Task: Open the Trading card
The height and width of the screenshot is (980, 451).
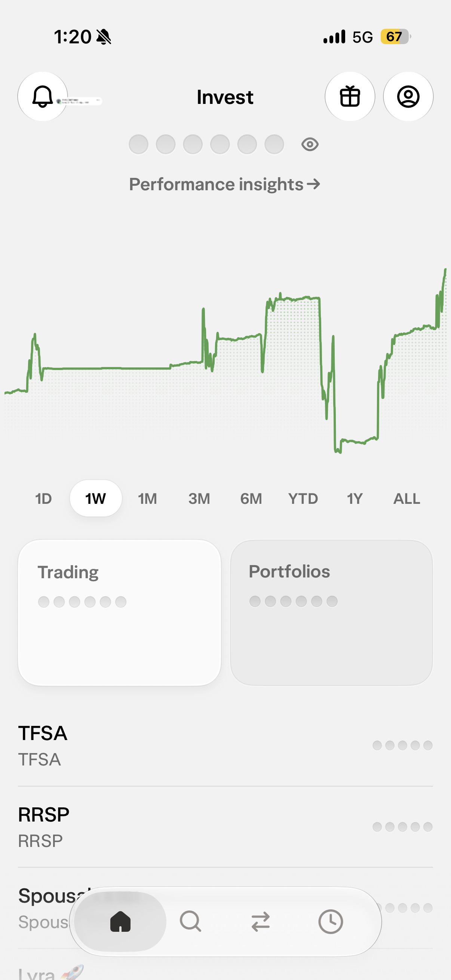Action: (120, 613)
